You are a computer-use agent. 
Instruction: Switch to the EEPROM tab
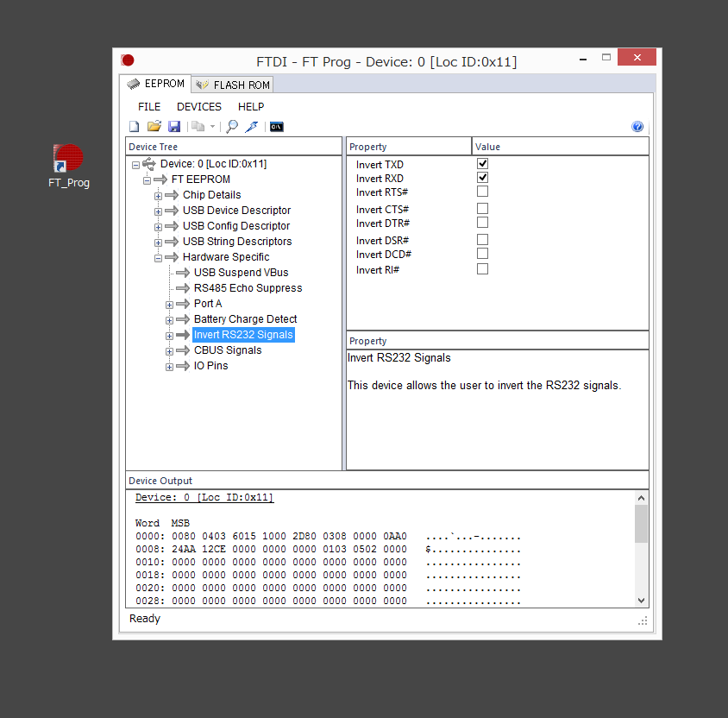(x=155, y=84)
